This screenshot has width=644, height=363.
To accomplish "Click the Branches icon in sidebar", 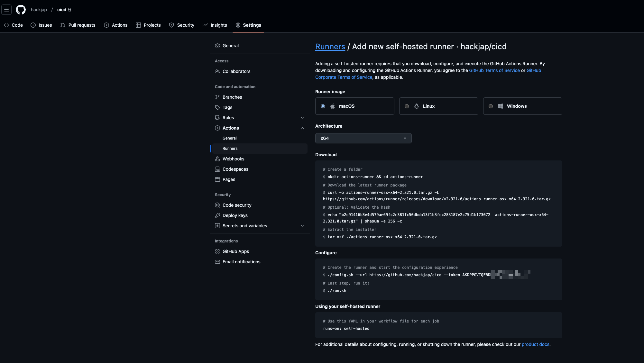I will [x=217, y=97].
